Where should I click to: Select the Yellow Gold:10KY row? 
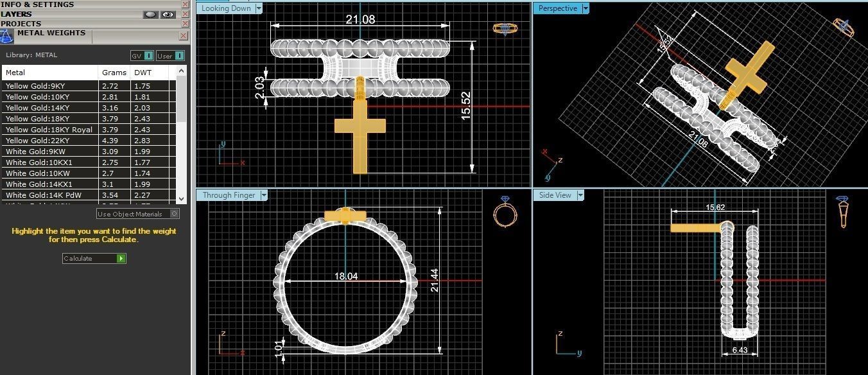[89, 96]
